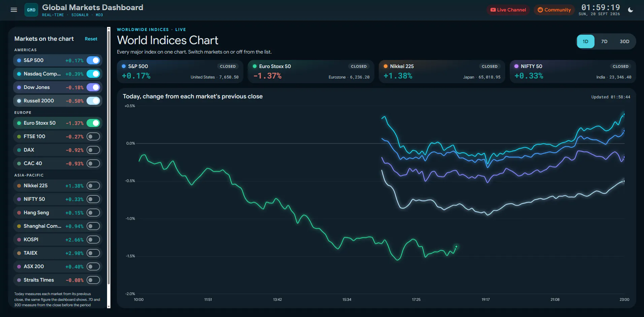Switch on Straits Times
Image resolution: width=644 pixels, height=317 pixels.
[93, 280]
